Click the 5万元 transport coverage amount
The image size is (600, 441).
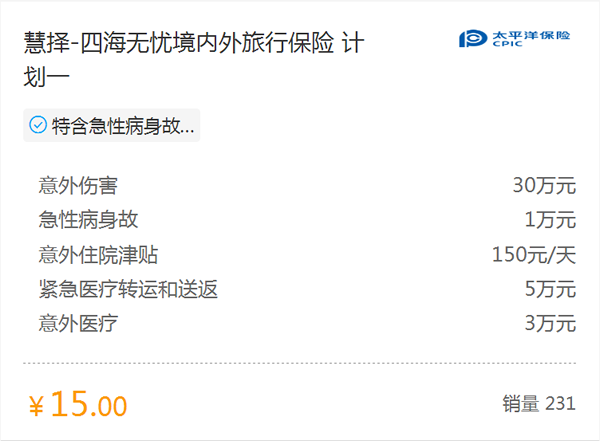(x=550, y=289)
